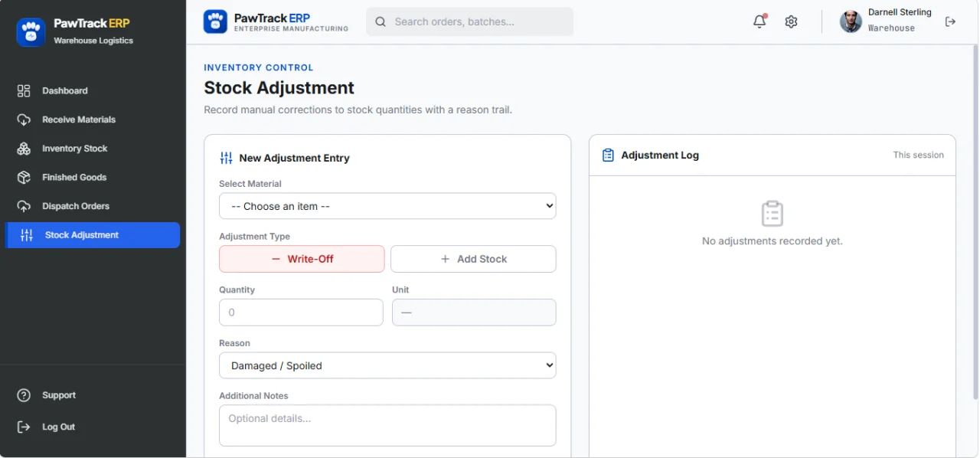Screen dimensions: 980x458
Task: Click the 'Warehouse' role label under user name
Action: point(891,28)
